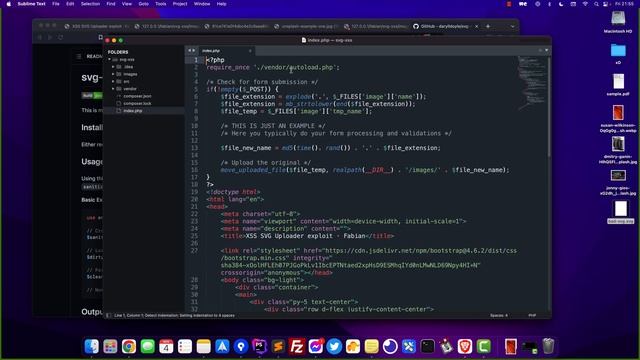
Task: Collapse the svg-xss root folder
Action: tap(109, 60)
